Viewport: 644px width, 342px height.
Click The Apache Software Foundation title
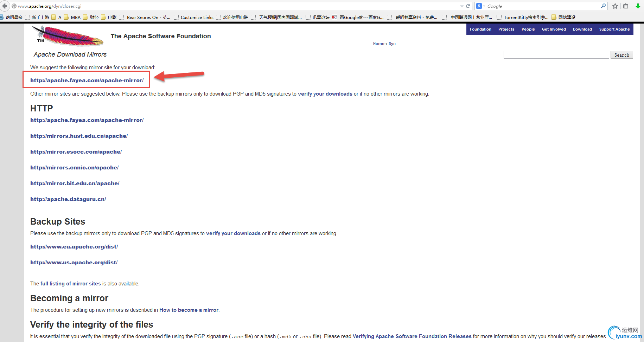pyautogui.click(x=161, y=36)
